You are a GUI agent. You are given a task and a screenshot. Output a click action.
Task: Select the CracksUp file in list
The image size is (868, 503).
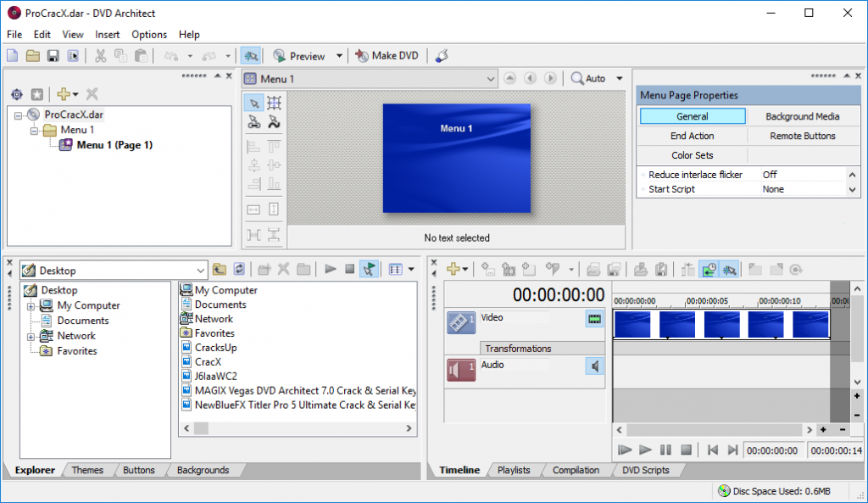click(215, 347)
